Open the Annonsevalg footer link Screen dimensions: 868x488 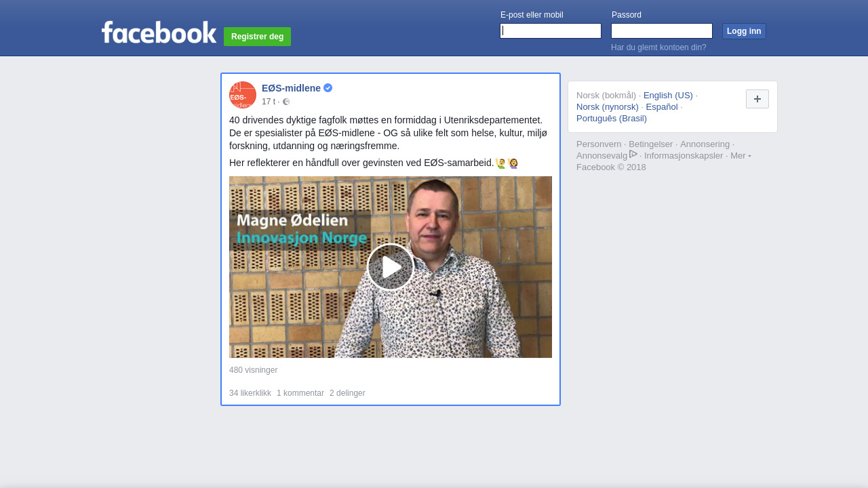click(601, 155)
